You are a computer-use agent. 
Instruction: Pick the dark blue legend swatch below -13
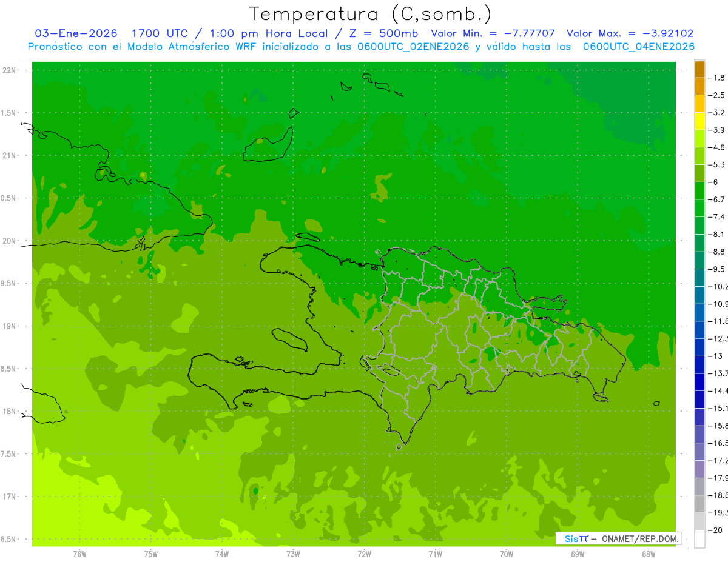[x=699, y=365]
